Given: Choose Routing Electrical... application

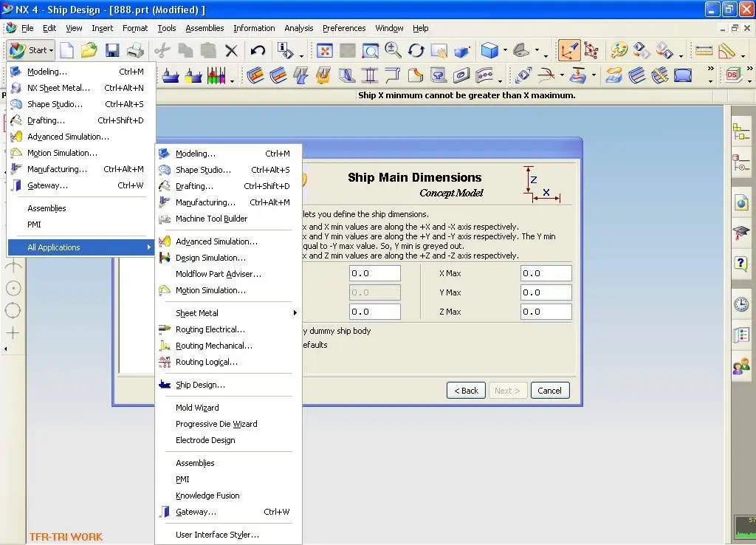Looking at the screenshot, I should click(x=229, y=329).
